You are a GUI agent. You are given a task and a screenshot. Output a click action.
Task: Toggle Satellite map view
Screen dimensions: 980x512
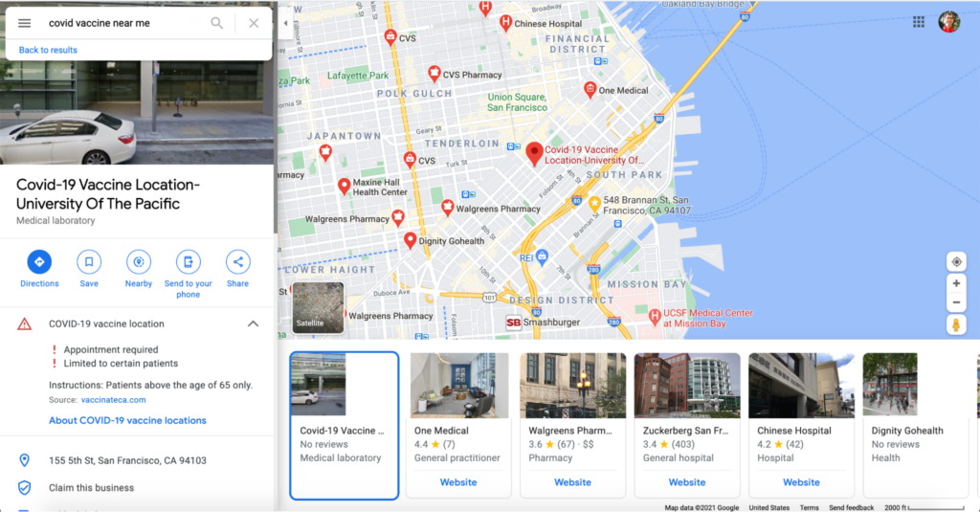(x=318, y=306)
